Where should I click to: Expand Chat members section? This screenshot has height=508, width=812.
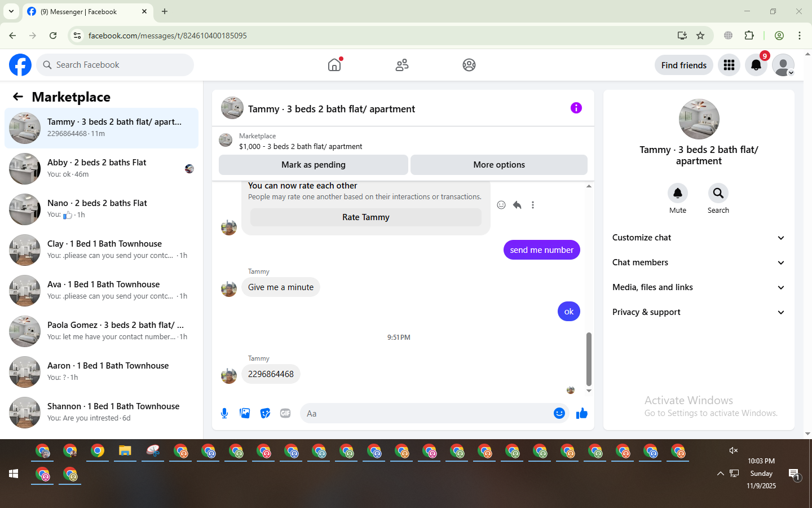click(699, 262)
